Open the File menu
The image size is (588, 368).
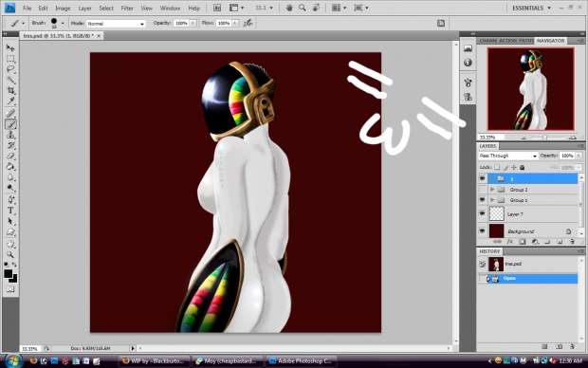coord(27,8)
